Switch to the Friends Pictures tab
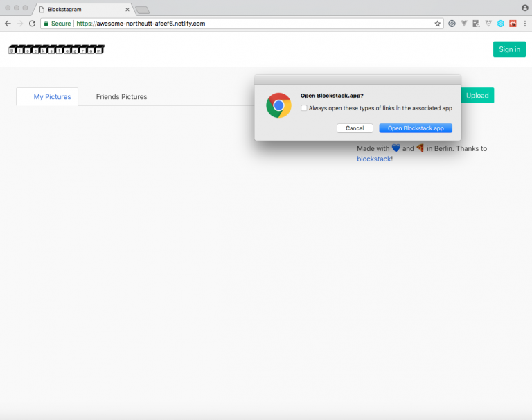Viewport: 532px width, 420px height. (121, 97)
